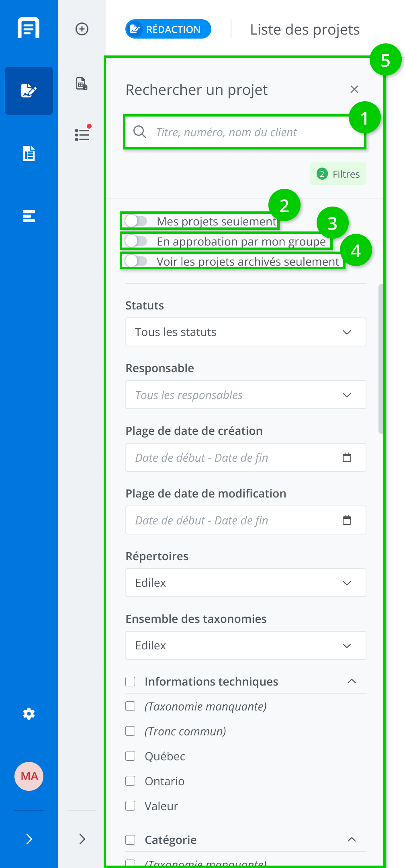
Task: Open the document list icon in blue sidebar
Action: click(29, 154)
